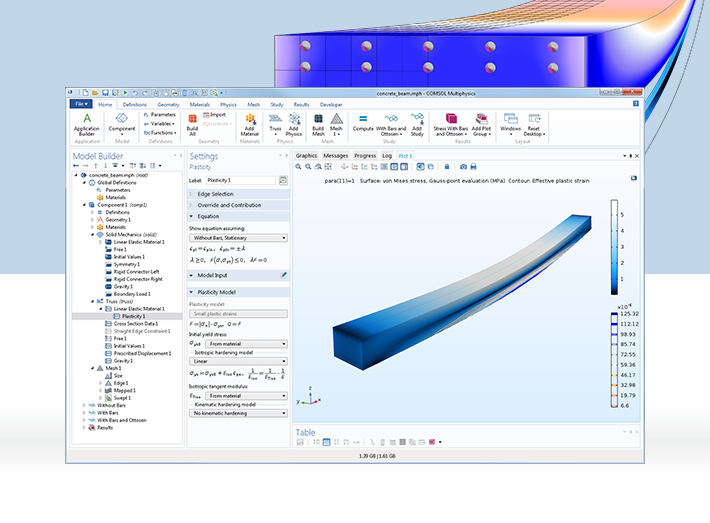
Task: Open the File menu dropdown
Action: click(81, 104)
